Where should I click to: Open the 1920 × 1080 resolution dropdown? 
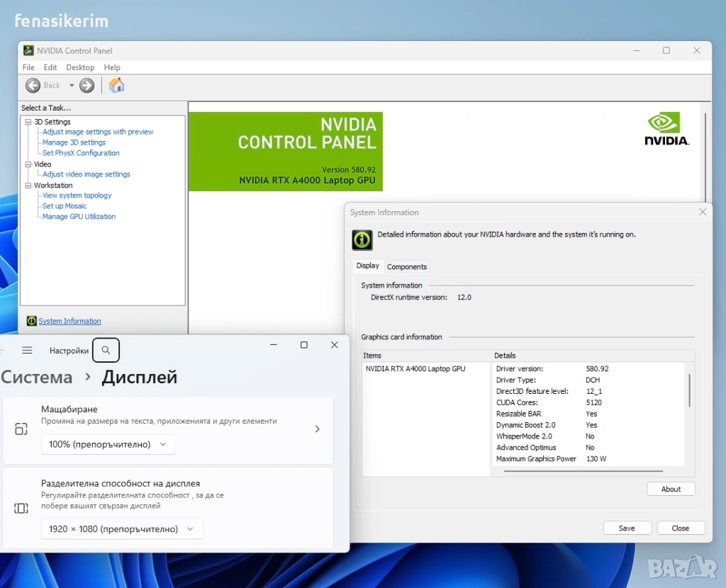(x=121, y=528)
